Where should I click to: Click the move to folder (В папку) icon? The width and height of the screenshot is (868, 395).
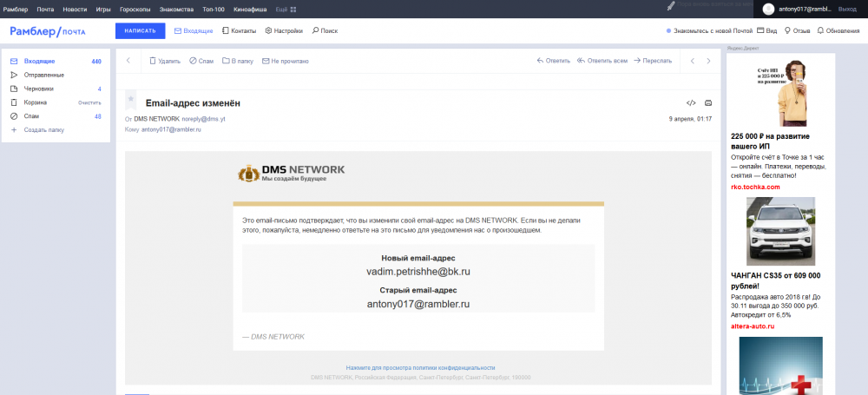coord(226,62)
